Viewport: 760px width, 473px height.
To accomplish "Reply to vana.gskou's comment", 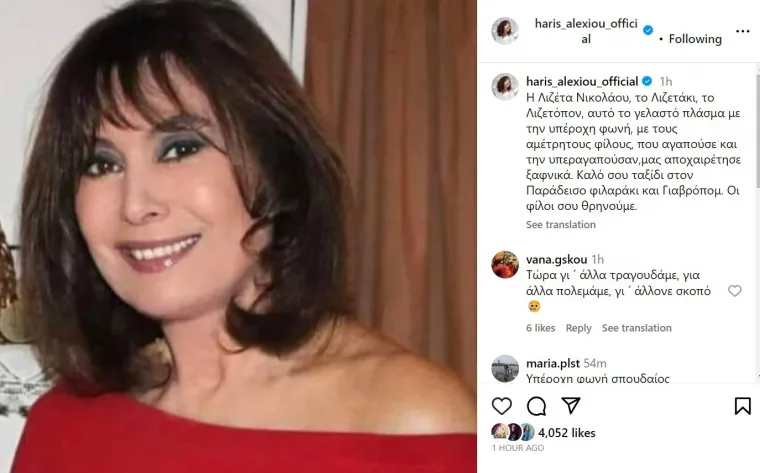I will tap(579, 328).
